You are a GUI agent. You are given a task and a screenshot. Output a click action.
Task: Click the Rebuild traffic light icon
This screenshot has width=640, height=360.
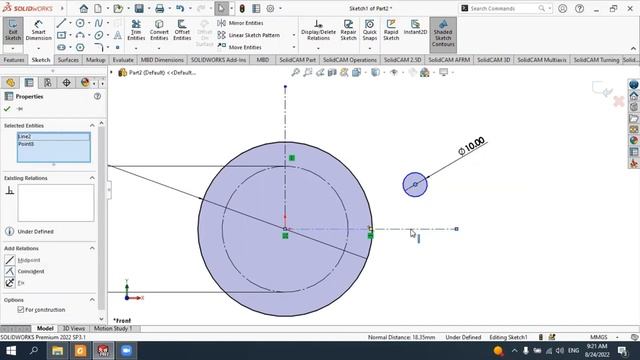242,8
